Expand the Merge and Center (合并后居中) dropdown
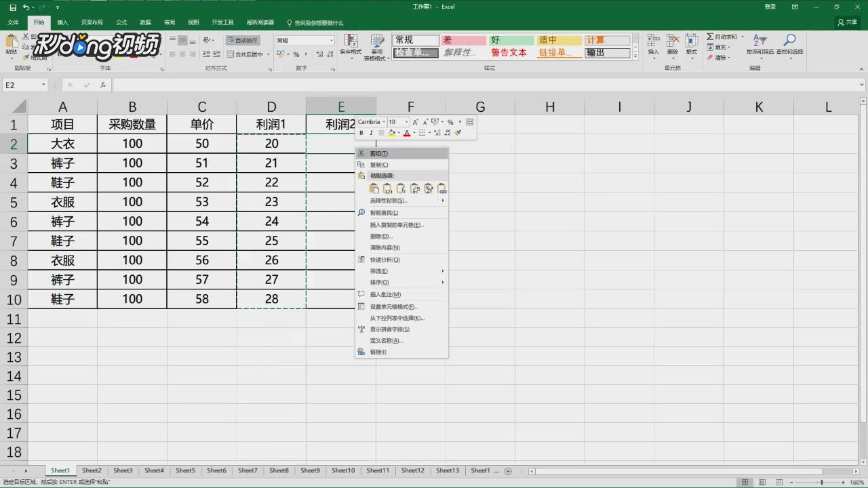868x488 pixels. (269, 54)
